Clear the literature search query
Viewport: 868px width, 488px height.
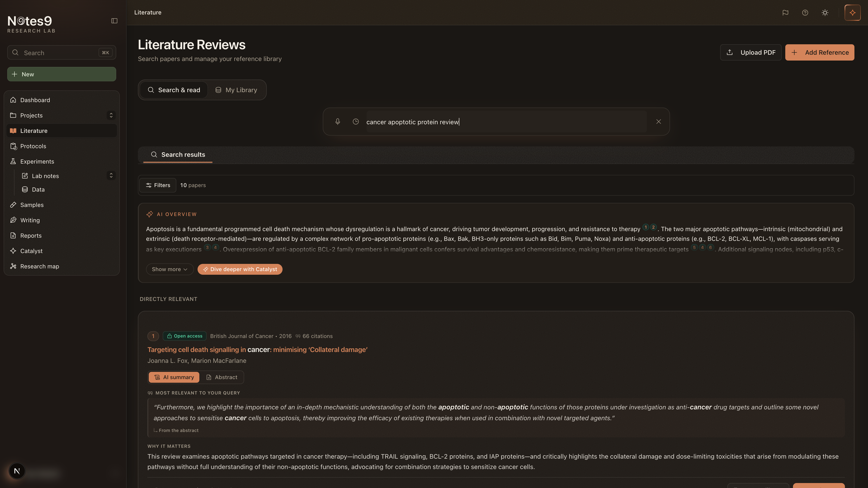pos(658,122)
